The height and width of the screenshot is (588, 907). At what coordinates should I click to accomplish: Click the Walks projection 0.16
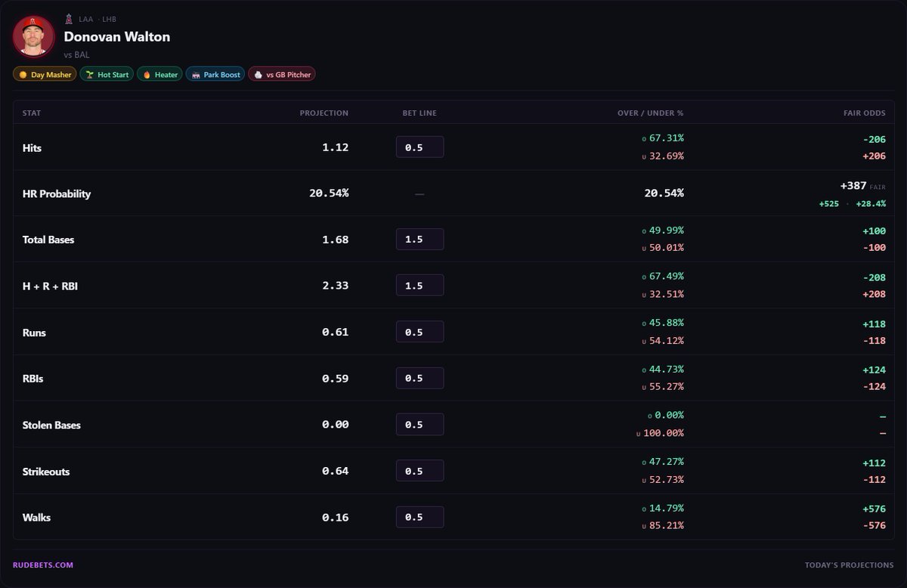tap(336, 518)
